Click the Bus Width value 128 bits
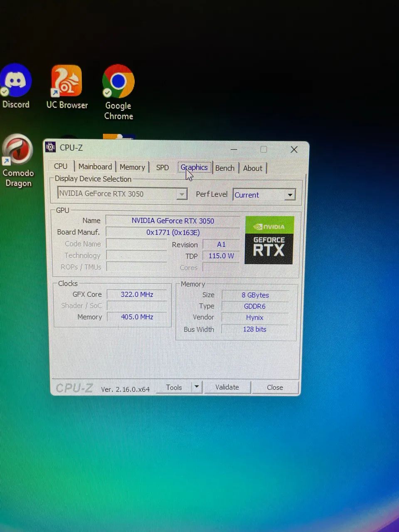 pyautogui.click(x=255, y=329)
